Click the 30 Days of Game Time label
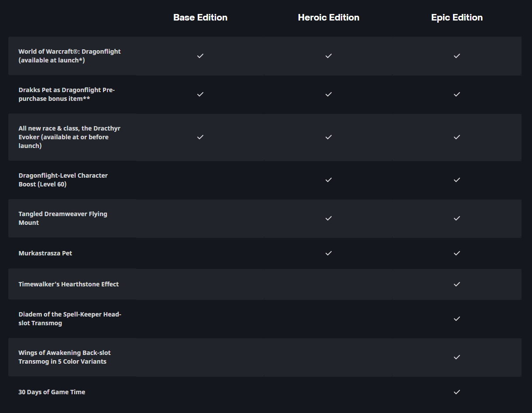The width and height of the screenshot is (532, 413). pyautogui.click(x=51, y=392)
